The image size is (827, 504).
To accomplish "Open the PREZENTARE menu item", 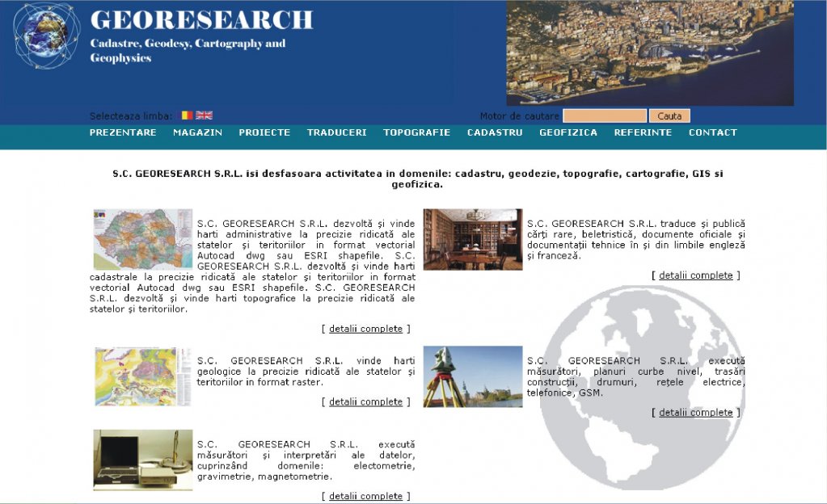I will click(123, 132).
